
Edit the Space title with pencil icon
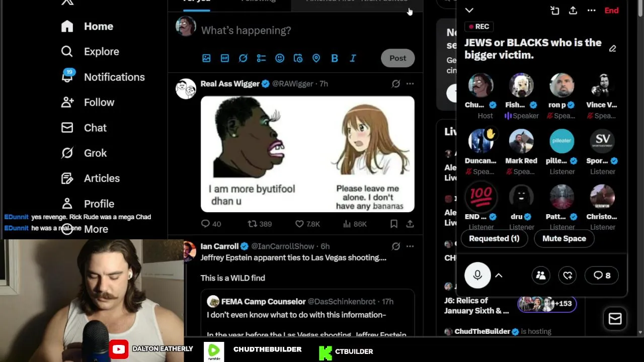click(x=612, y=49)
